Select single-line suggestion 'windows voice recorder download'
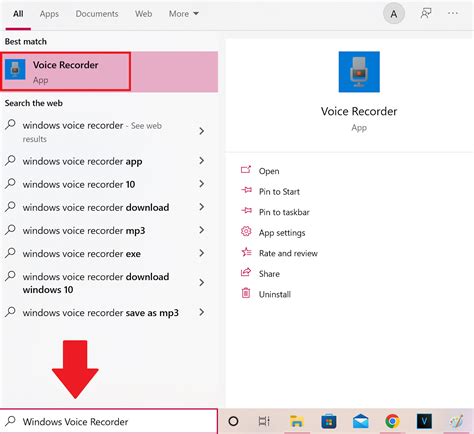474x434 pixels. coord(109,207)
